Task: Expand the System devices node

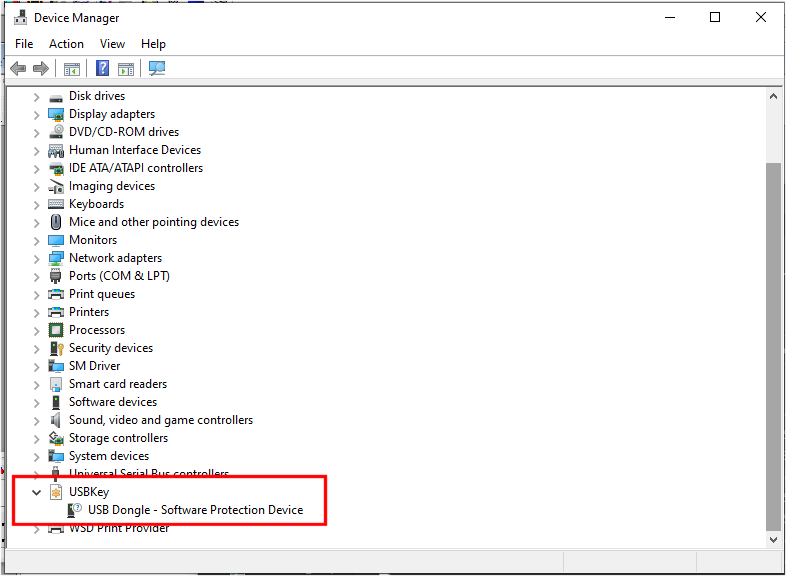Action: (36, 457)
